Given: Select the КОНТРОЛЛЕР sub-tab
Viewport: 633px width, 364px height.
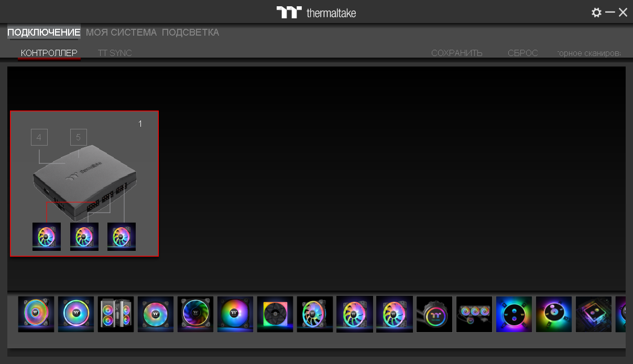Looking at the screenshot, I should click(x=49, y=53).
